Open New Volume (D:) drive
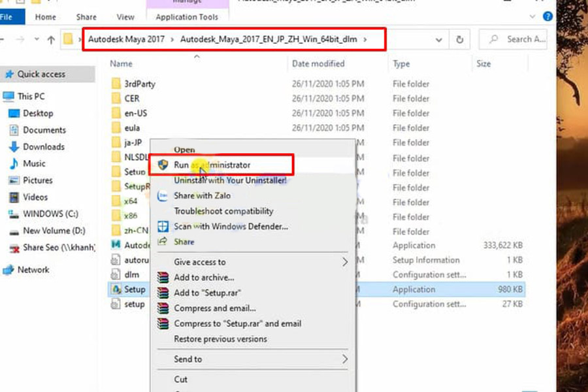This screenshot has width=588, height=392. point(54,231)
